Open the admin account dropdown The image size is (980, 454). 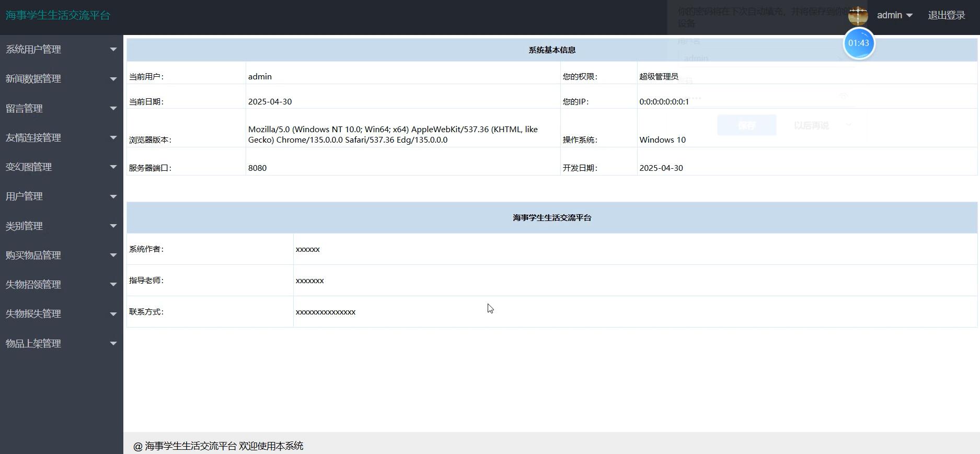click(x=894, y=15)
